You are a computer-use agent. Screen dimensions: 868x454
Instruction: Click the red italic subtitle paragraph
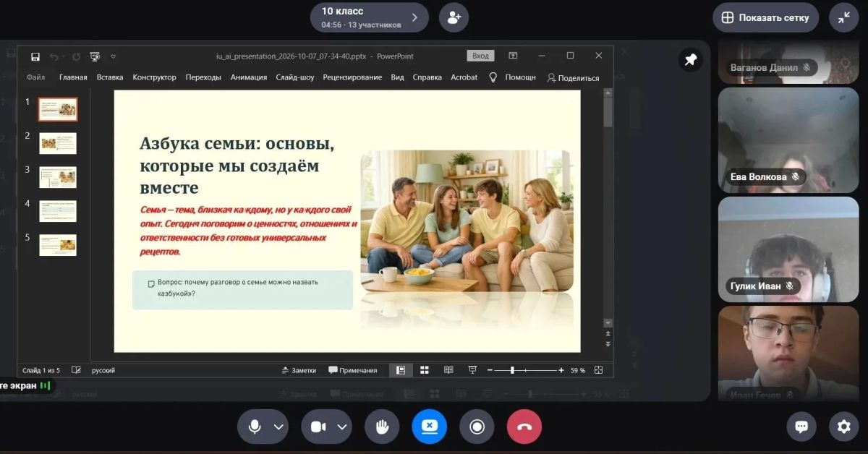[248, 231]
